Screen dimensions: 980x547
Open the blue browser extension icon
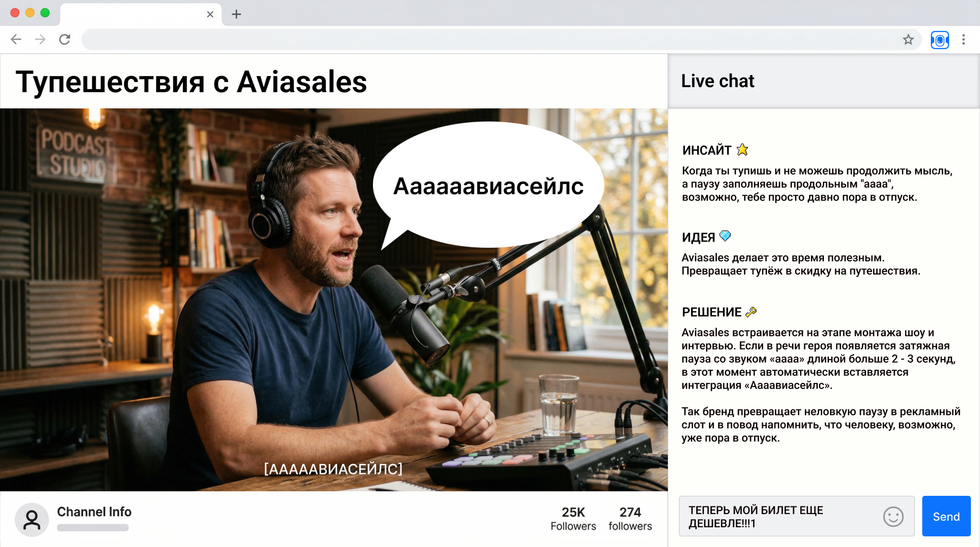939,40
